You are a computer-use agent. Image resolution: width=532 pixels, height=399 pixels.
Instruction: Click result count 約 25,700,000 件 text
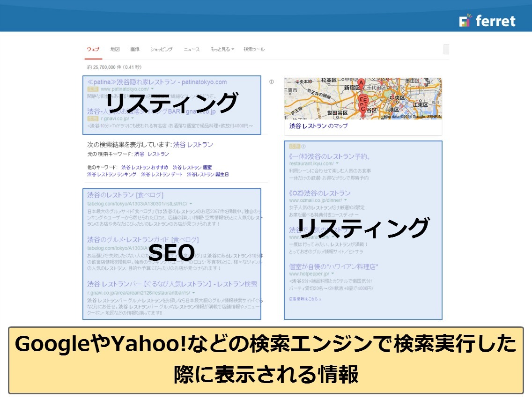pyautogui.click(x=114, y=67)
